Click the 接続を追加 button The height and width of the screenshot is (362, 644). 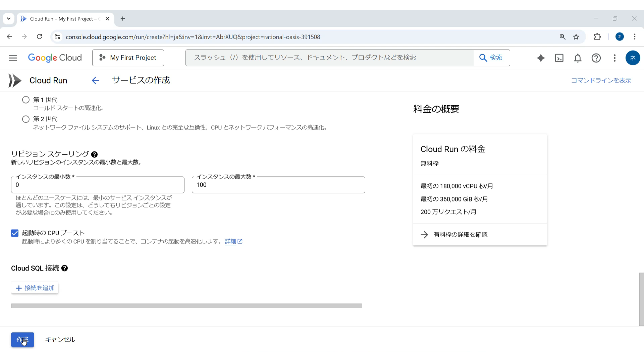[x=35, y=288]
